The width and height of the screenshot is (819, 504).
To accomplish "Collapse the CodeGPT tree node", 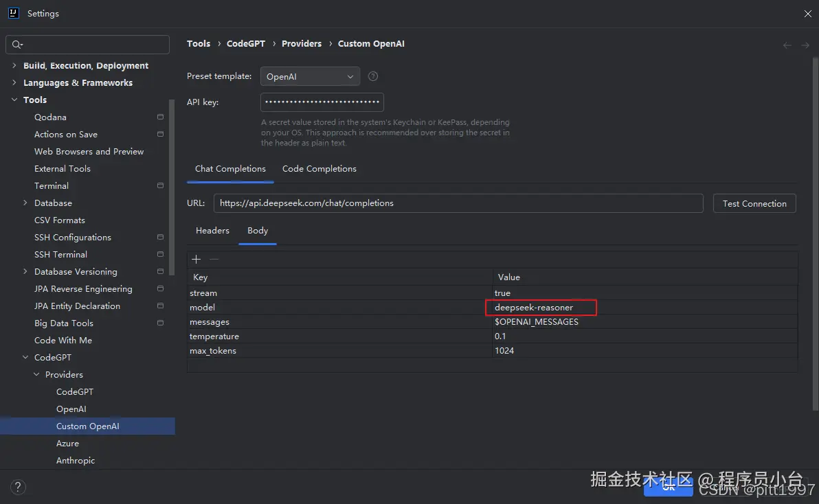I will coord(25,357).
